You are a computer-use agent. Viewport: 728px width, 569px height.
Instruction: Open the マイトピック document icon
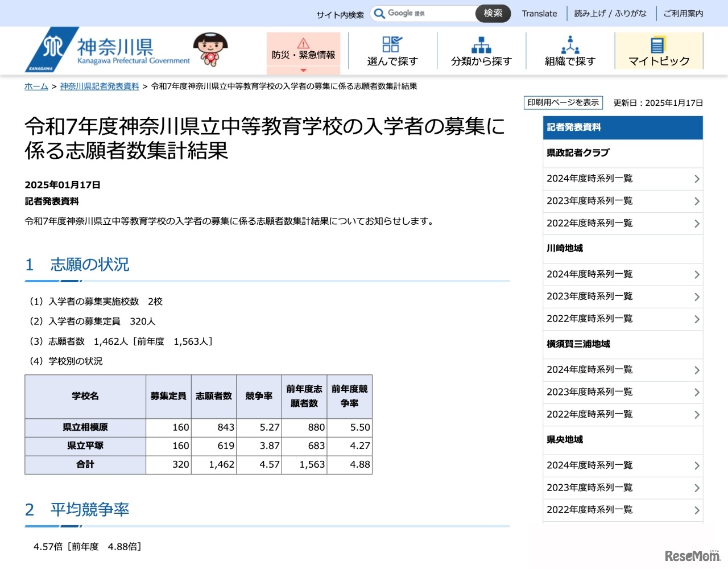coord(658,45)
